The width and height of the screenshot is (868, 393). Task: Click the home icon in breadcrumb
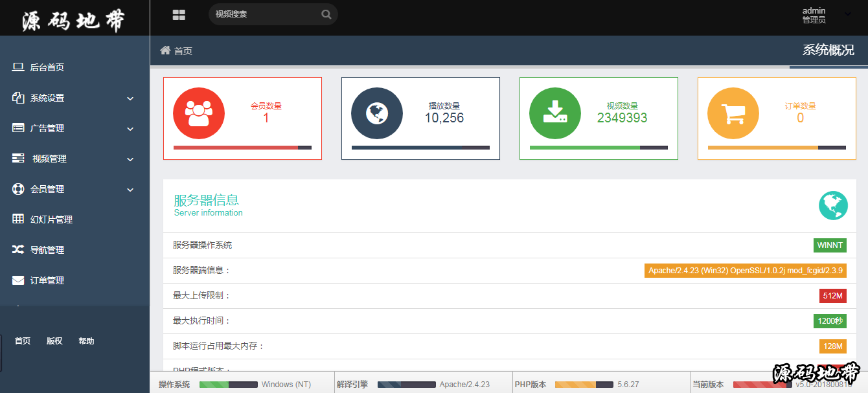point(165,51)
